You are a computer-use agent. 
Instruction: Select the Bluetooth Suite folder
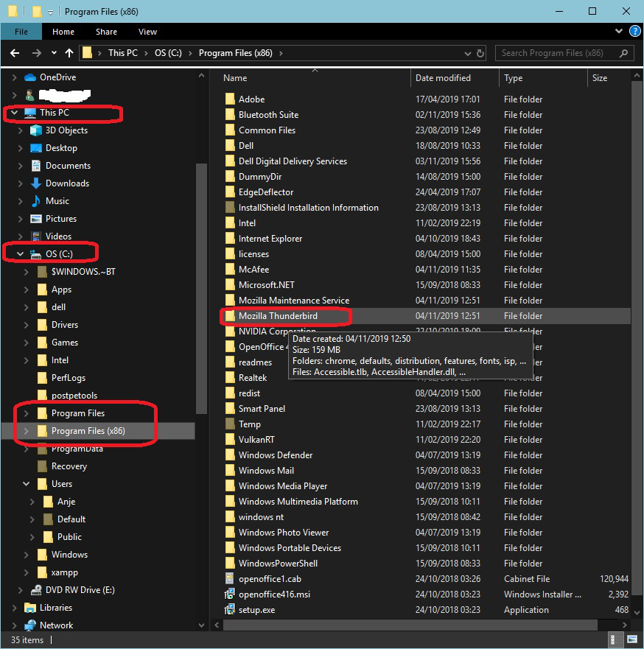[268, 115]
